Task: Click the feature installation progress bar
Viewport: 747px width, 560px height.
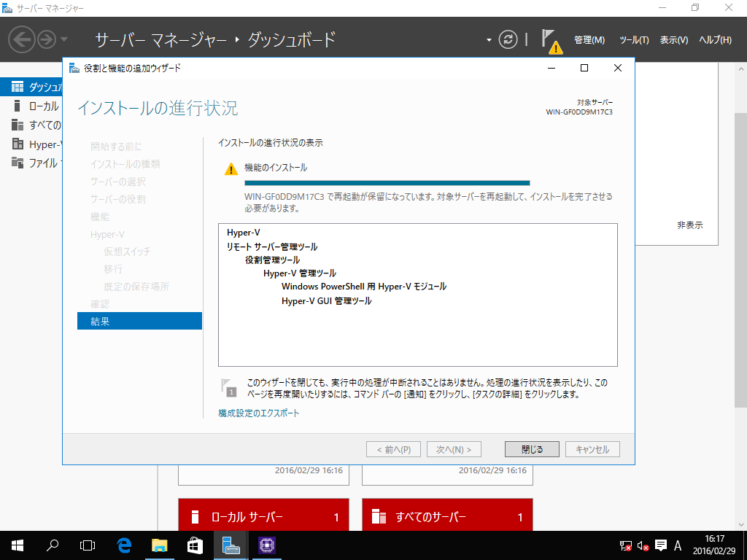Action: [x=387, y=183]
